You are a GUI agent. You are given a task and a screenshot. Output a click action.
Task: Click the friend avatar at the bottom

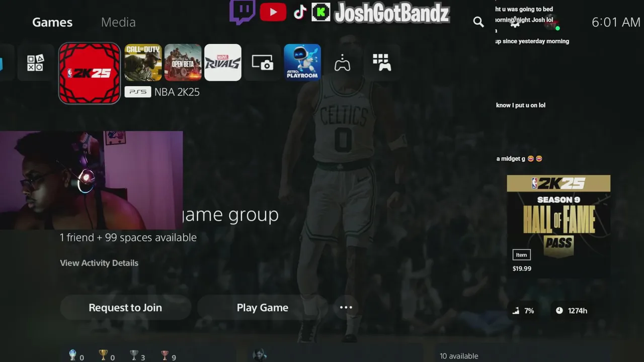(259, 354)
